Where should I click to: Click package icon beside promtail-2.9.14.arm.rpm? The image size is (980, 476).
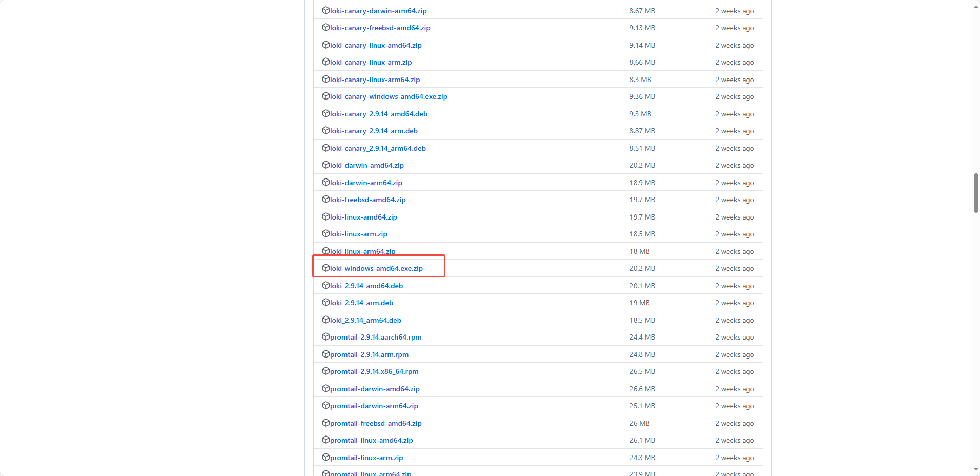point(325,354)
